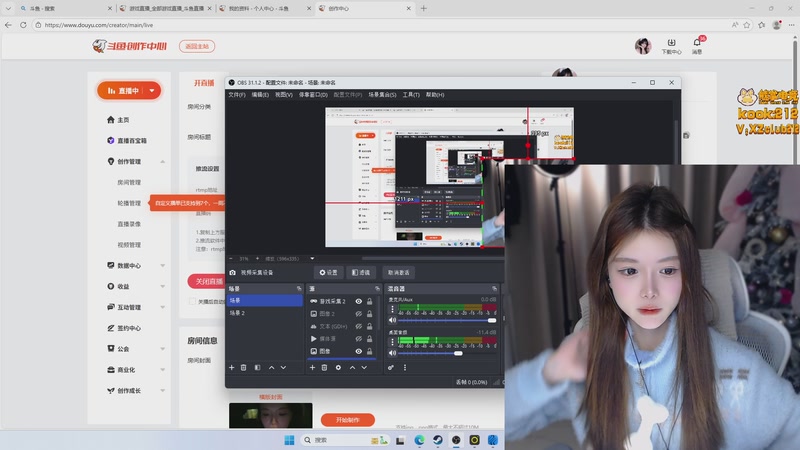Click the 设置 button in source toolbar
This screenshot has height=450, width=800.
[x=329, y=272]
